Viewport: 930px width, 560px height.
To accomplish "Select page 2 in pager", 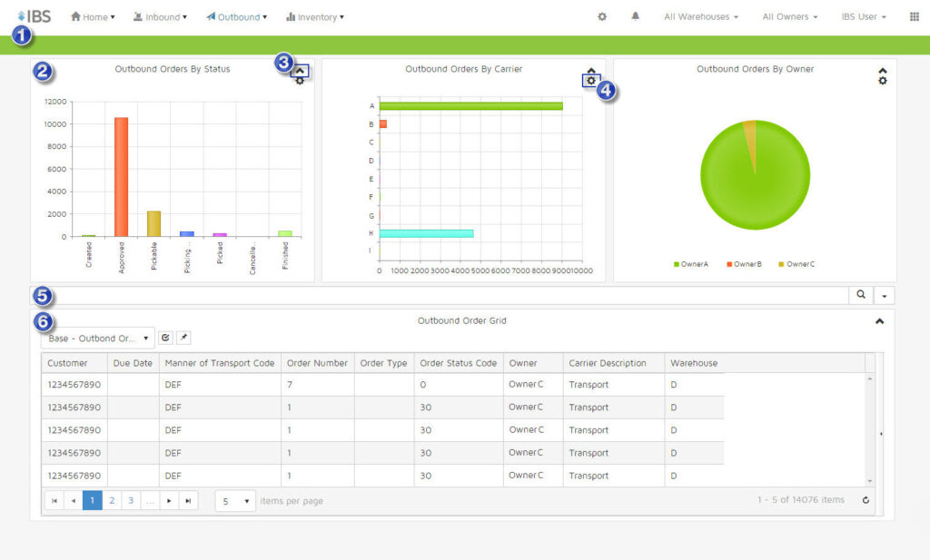I will [x=112, y=501].
